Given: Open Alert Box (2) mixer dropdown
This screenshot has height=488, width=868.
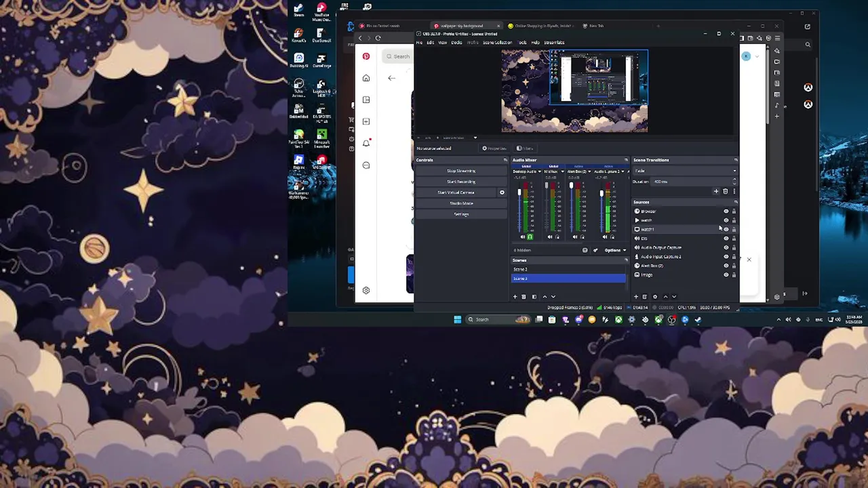Looking at the screenshot, I should [x=591, y=171].
